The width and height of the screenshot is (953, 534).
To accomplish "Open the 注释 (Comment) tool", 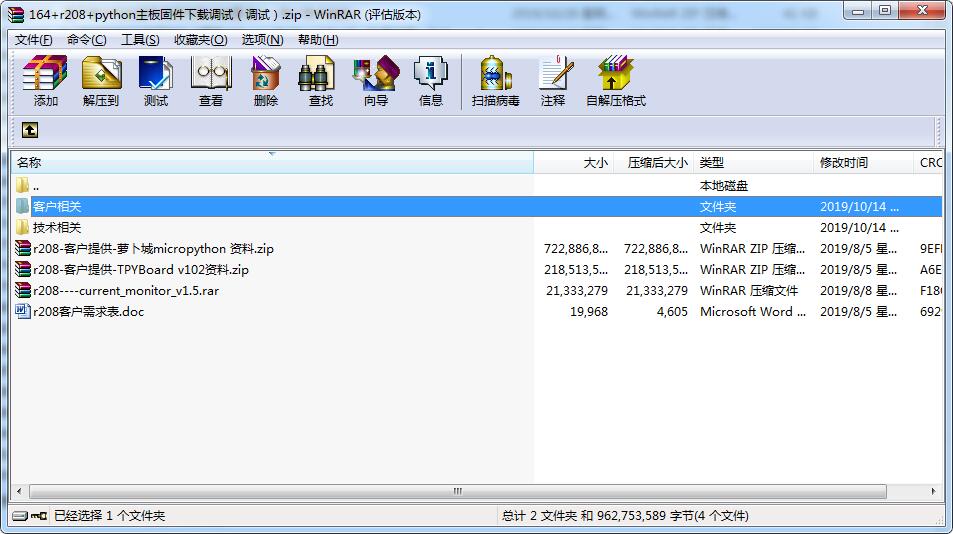I will click(x=554, y=81).
